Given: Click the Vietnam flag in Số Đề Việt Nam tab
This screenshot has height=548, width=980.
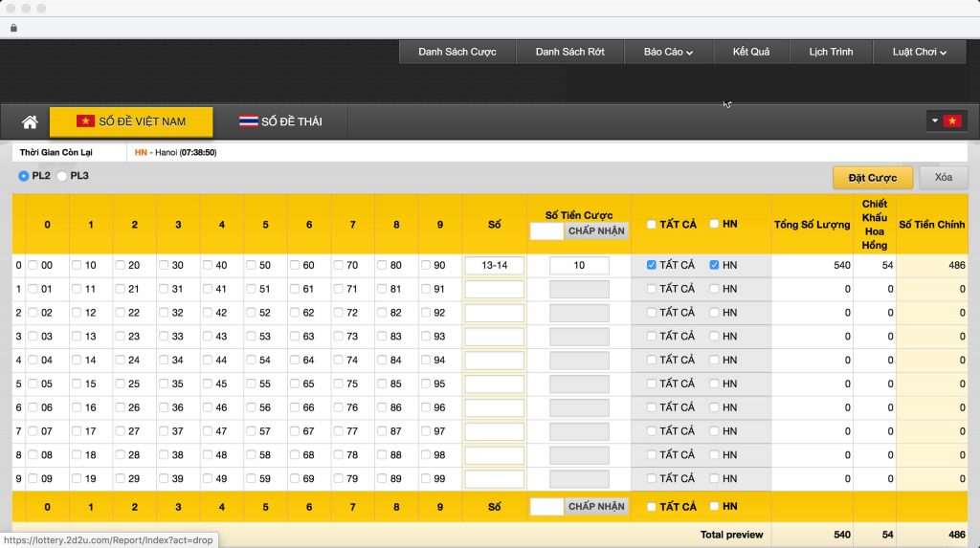Looking at the screenshot, I should 85,121.
